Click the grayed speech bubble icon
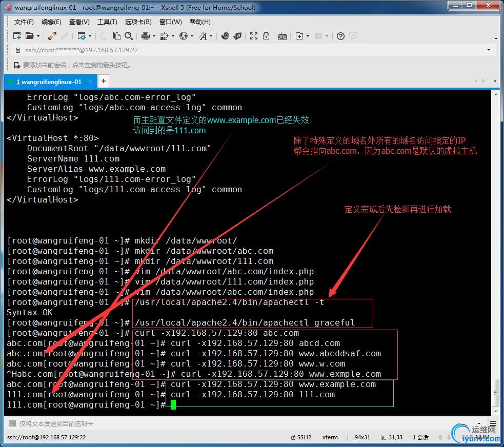 tap(353, 36)
